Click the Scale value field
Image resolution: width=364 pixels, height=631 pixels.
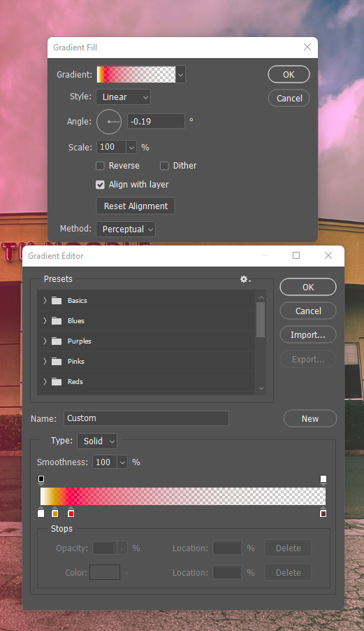(111, 148)
